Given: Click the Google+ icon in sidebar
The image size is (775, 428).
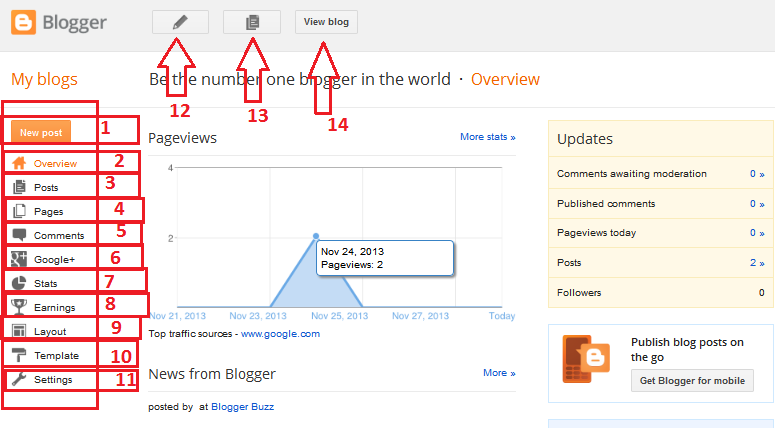Looking at the screenshot, I should tap(19, 258).
